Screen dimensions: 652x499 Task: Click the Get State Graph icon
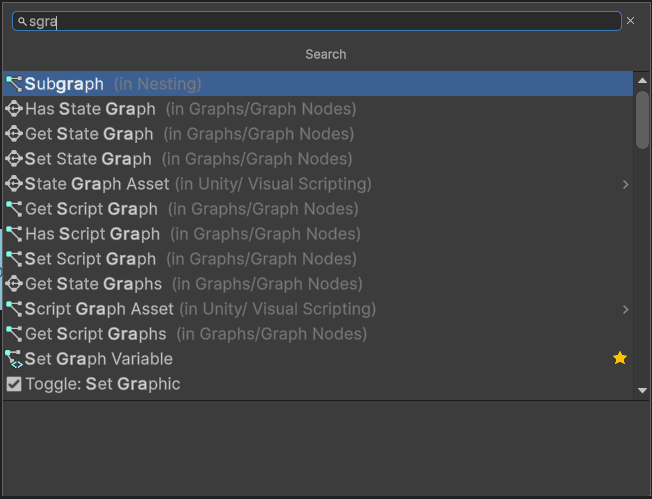(x=14, y=134)
